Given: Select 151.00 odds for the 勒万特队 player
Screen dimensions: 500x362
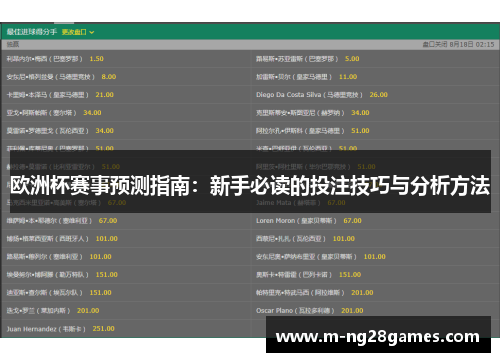Looking at the screenshot, I should pos(107,275).
